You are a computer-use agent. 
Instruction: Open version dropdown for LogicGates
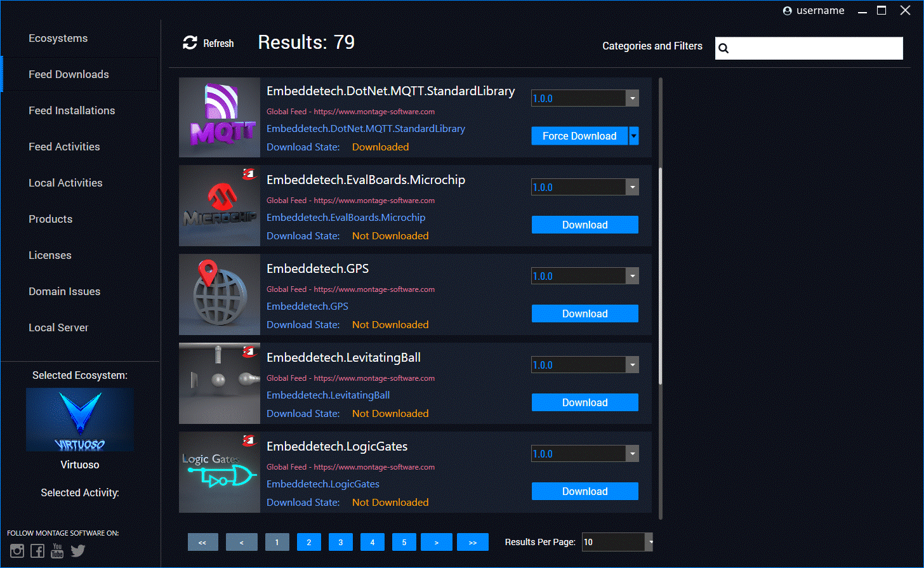tap(632, 454)
